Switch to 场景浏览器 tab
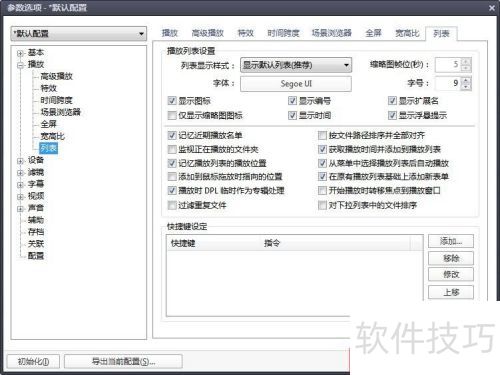Screen dimensions: 500x375 (332, 33)
